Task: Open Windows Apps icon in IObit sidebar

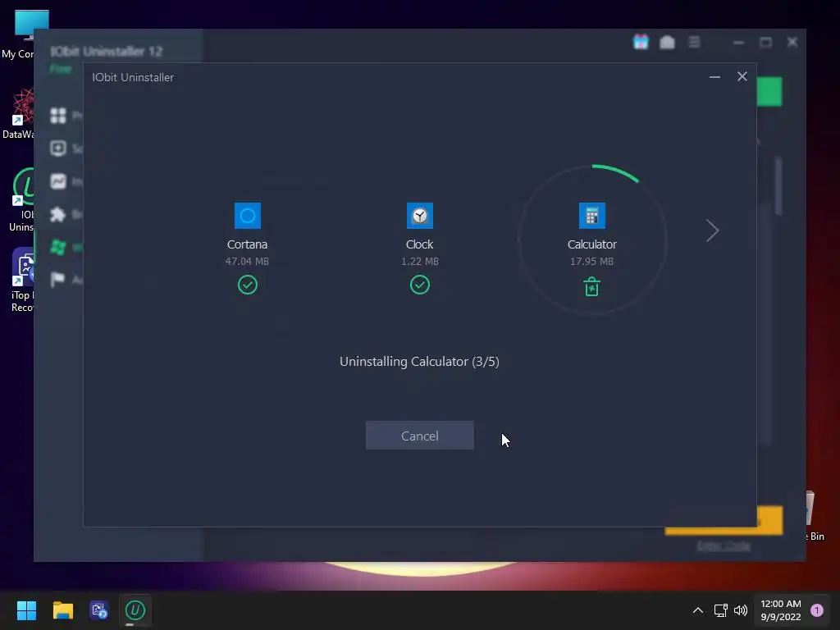Action: pyautogui.click(x=58, y=247)
